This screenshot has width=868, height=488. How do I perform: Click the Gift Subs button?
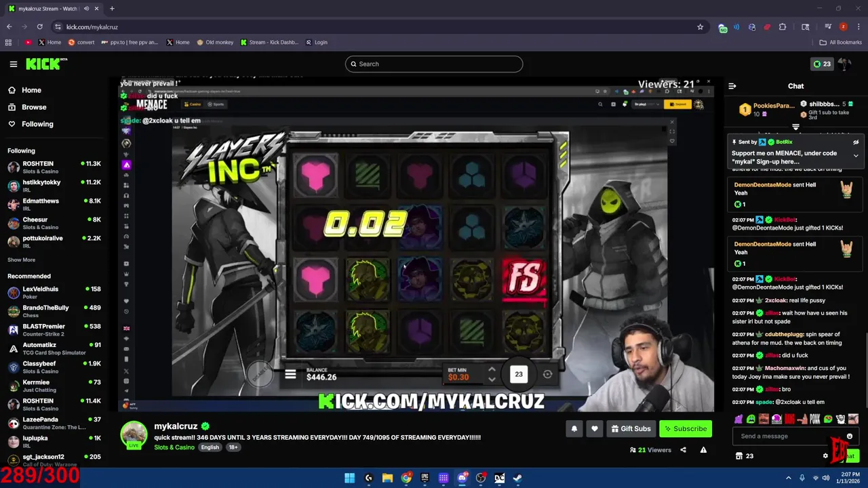click(631, 428)
